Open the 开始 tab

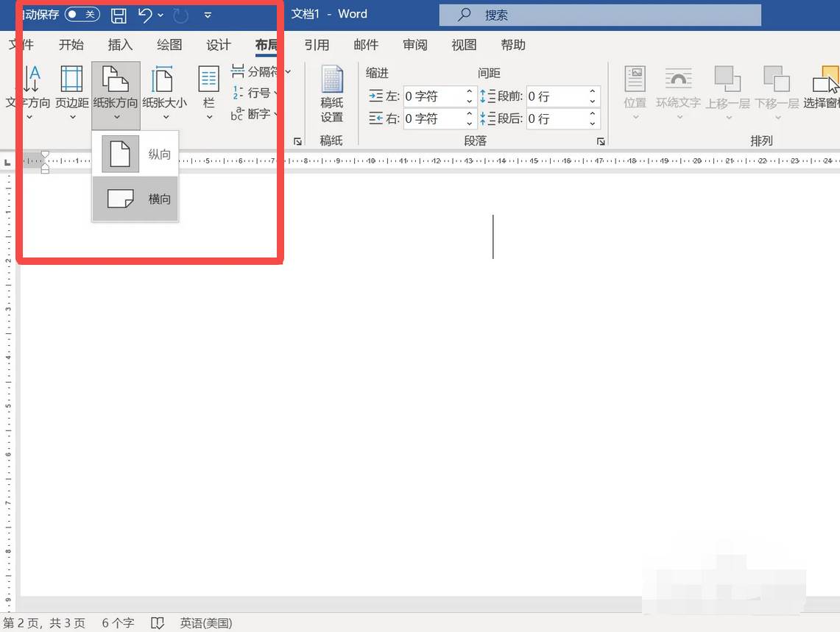pyautogui.click(x=71, y=45)
